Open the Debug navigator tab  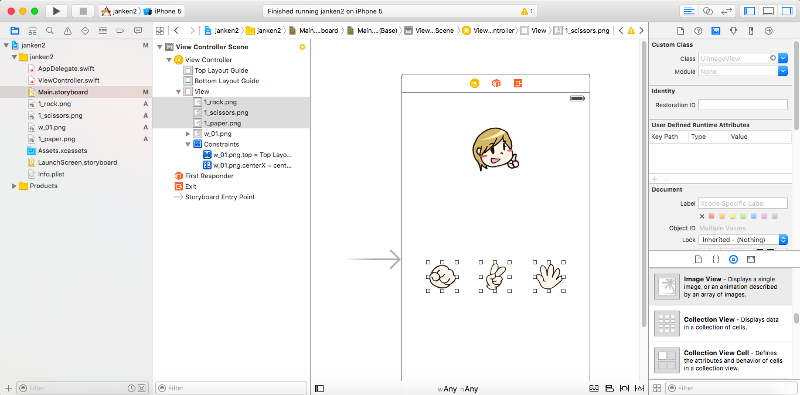point(103,31)
